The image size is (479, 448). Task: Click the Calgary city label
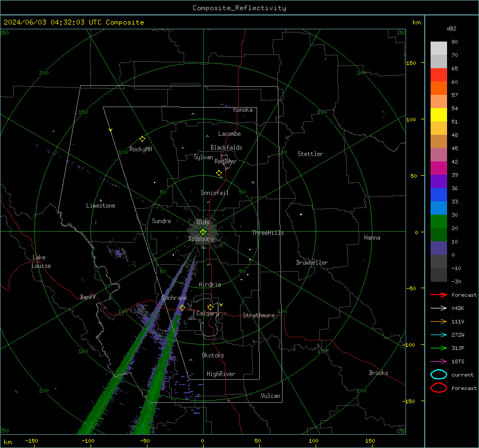208,313
